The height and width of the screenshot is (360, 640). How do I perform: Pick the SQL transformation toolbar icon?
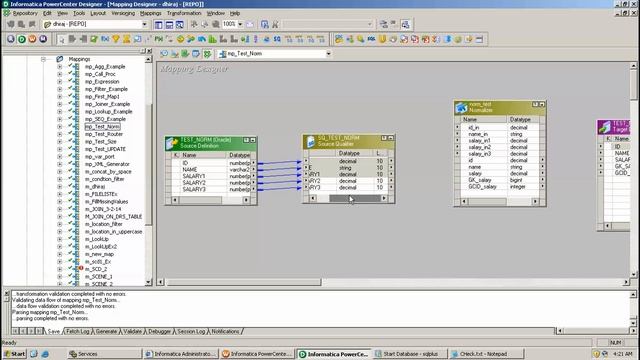(x=371, y=39)
